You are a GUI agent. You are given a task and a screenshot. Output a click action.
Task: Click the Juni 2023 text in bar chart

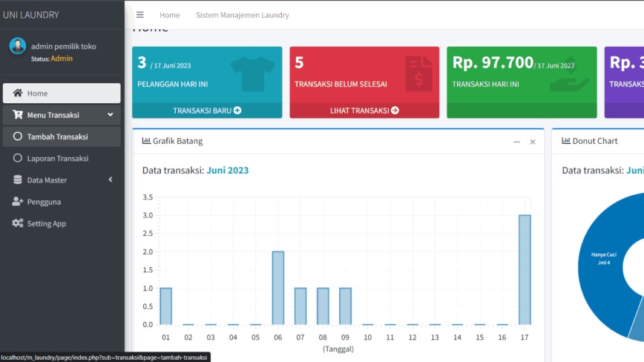coord(228,170)
